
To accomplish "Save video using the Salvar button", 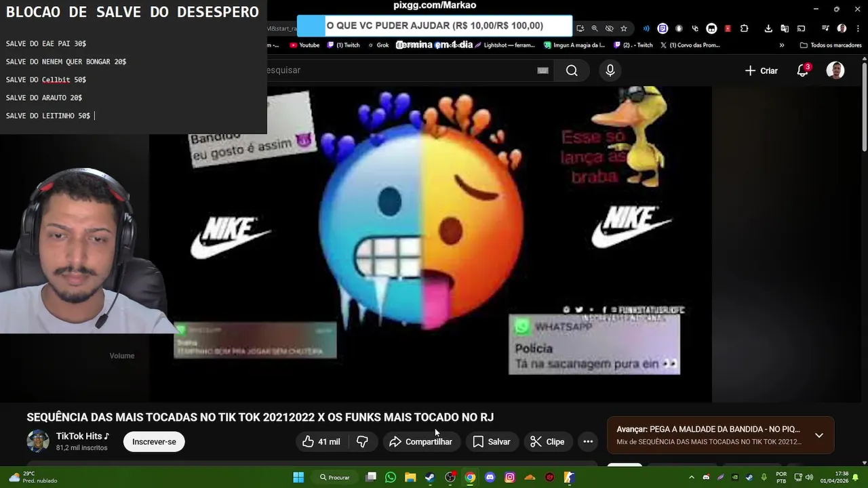I will [491, 442].
